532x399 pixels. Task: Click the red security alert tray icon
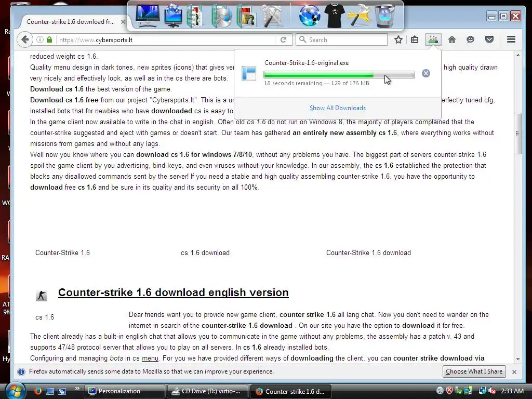(x=449, y=391)
